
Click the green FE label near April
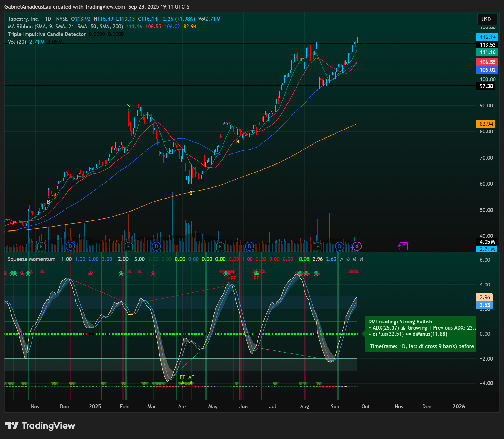182,377
